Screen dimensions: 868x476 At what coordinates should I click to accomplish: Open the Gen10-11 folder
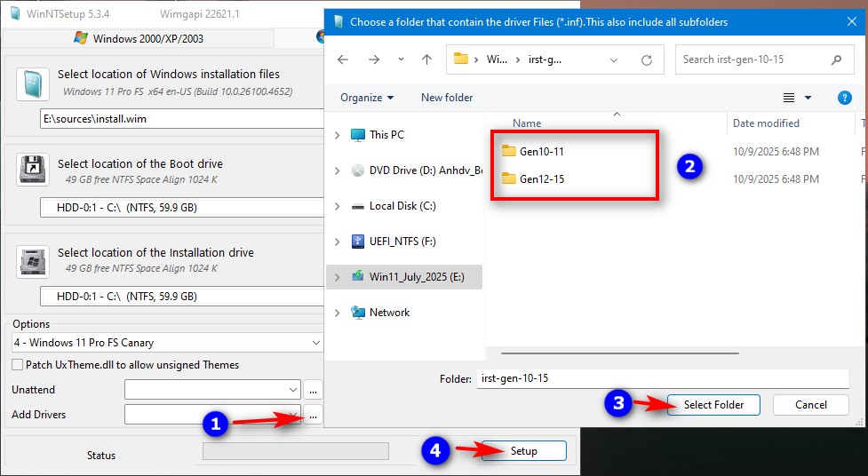[x=541, y=152]
